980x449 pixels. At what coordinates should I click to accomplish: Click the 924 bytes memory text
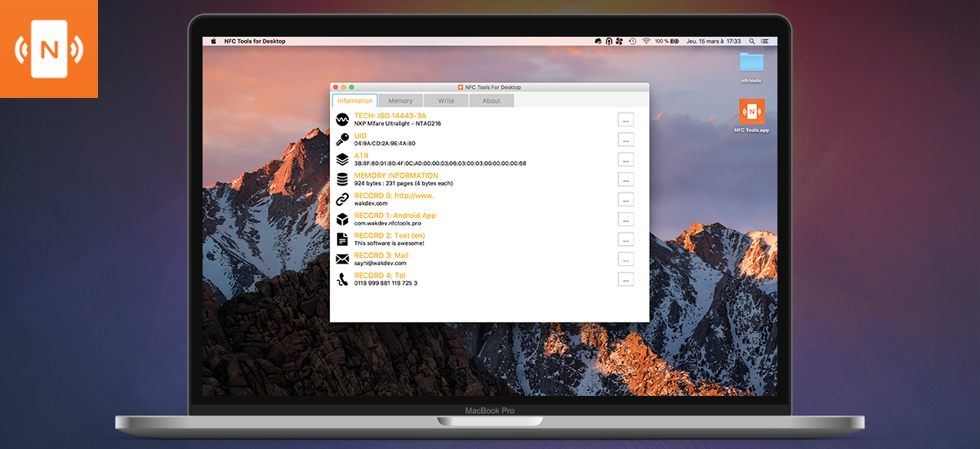[403, 184]
